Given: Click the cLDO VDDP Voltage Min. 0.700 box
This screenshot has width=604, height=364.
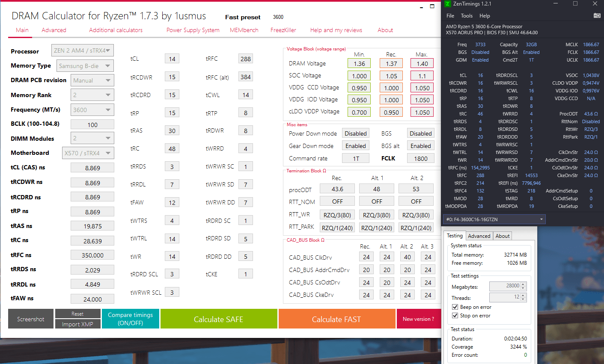Looking at the screenshot, I should click(359, 112).
